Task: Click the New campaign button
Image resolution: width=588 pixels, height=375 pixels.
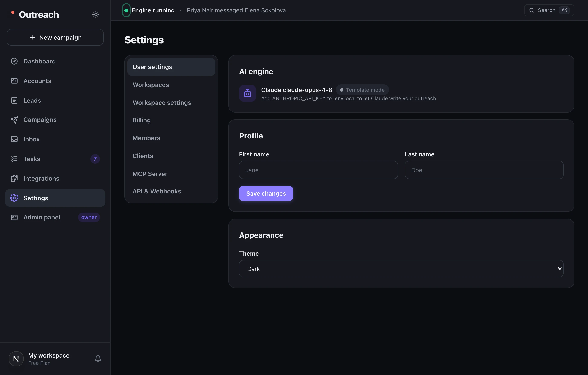Action: 55,37
